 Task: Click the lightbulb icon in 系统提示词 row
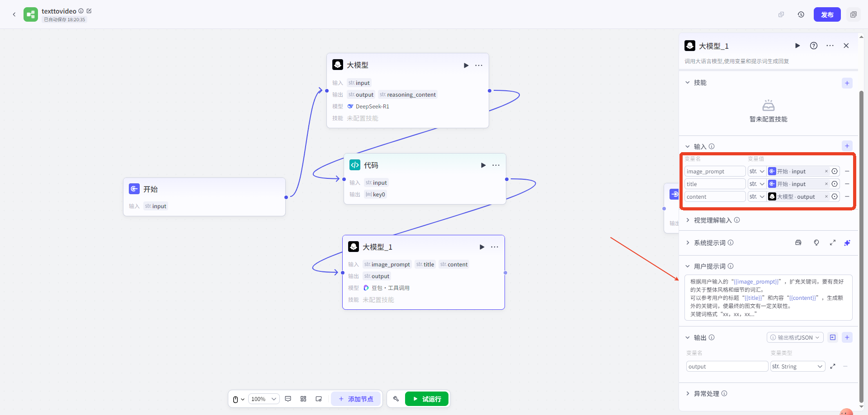[x=816, y=243]
